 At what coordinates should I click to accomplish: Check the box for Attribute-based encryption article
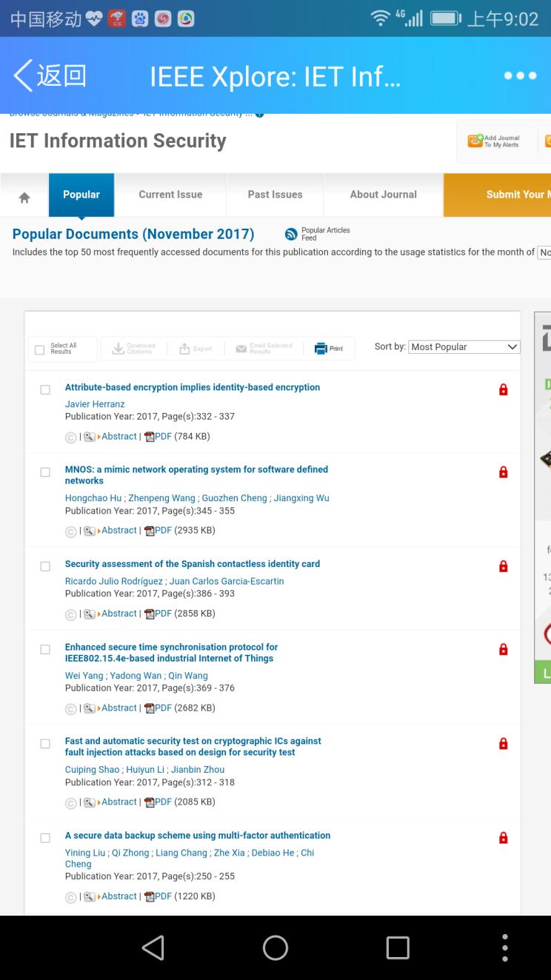(45, 390)
